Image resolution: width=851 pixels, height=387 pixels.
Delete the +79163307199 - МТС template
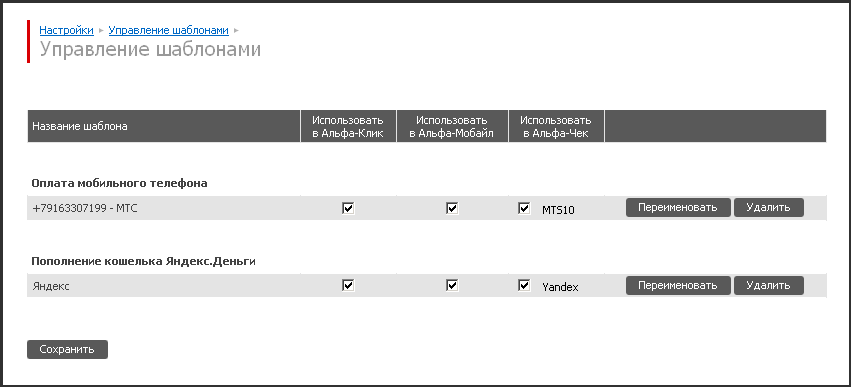point(769,207)
